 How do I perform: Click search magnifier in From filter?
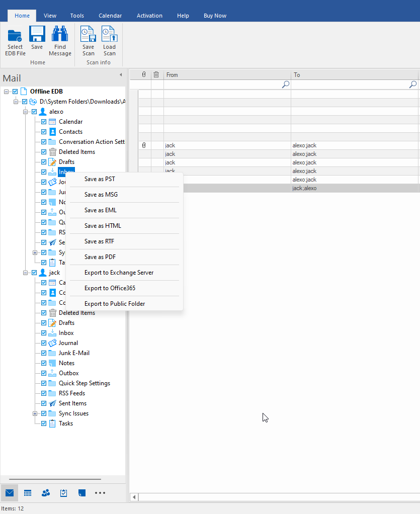click(x=286, y=84)
